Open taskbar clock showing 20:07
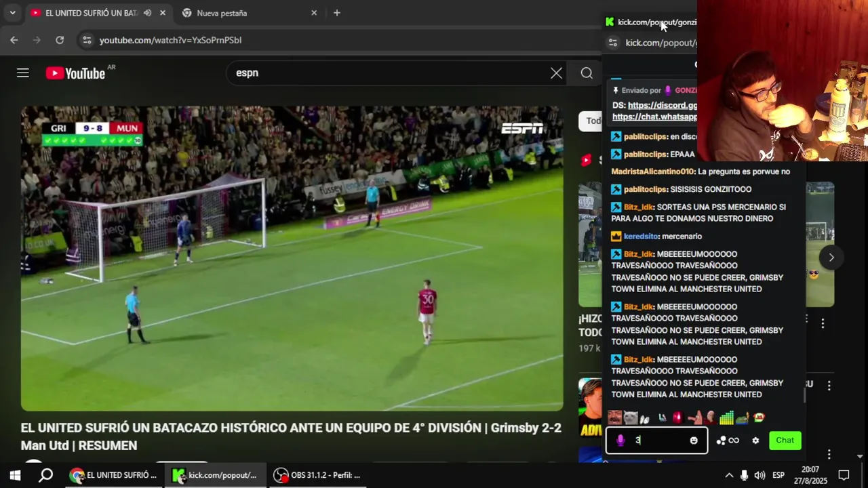The height and width of the screenshot is (488, 868). tap(810, 475)
